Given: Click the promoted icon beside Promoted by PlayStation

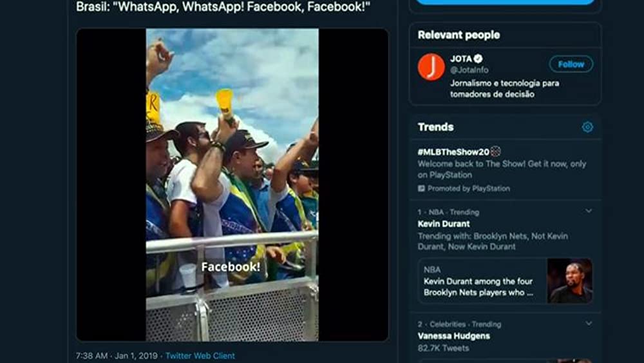Looking at the screenshot, I should point(421,188).
